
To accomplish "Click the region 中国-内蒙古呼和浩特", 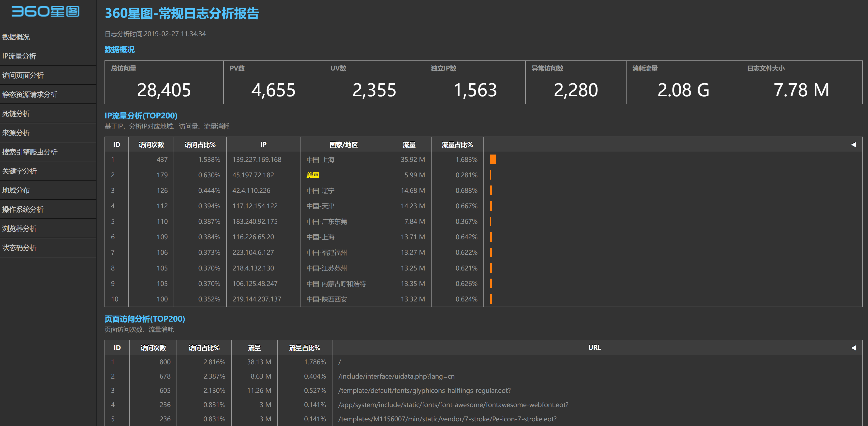I will (336, 284).
